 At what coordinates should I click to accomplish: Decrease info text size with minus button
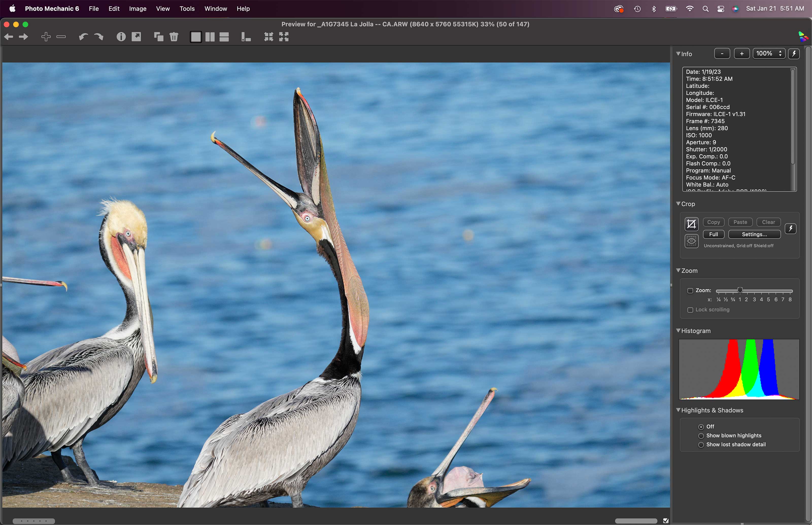[722, 54]
